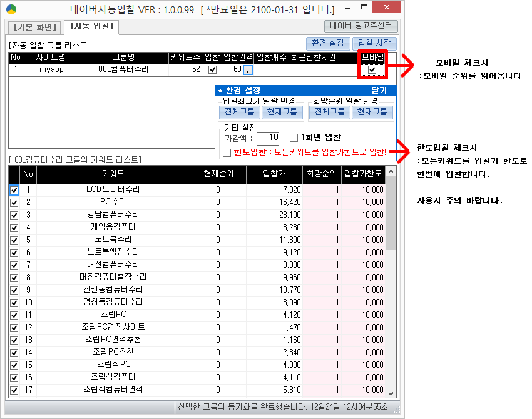Click 현재그룹 under 희망순위 일괄 변경

372,111
